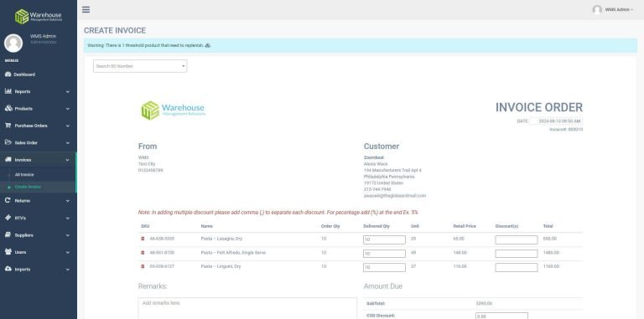Click Delivered Qty field for Pasta Linguini

pyautogui.click(x=384, y=267)
